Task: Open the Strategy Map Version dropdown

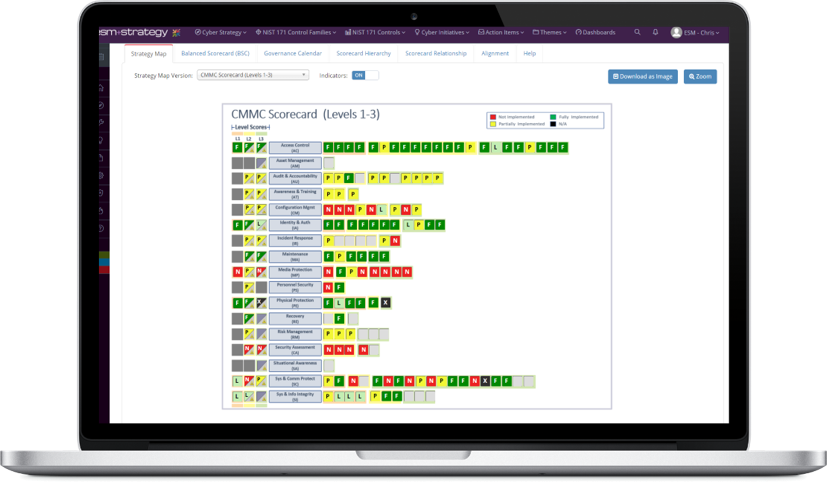Action: click(253, 75)
